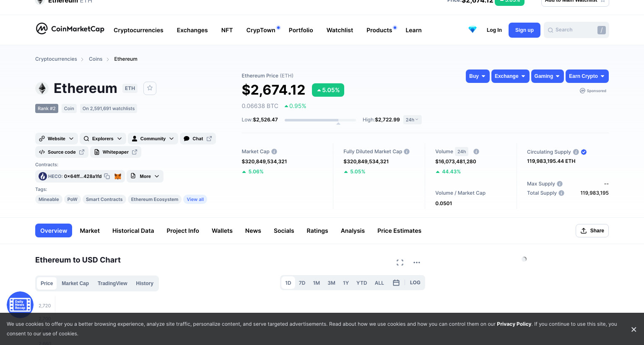Select ALL chart range

point(379,283)
